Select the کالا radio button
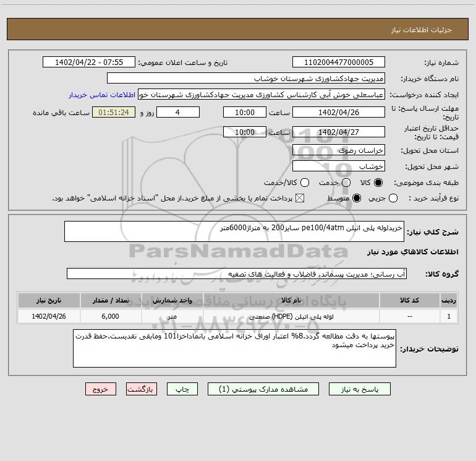 [378, 183]
